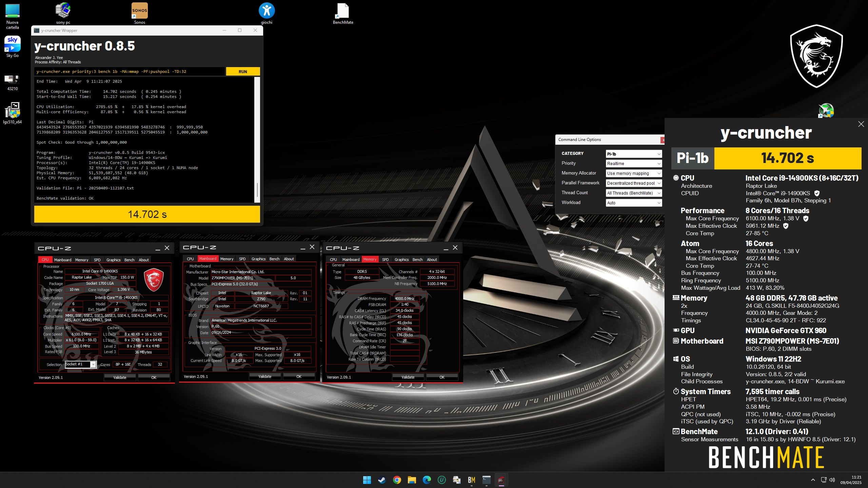Open the taskbar clock and date
Viewport: 868px width, 488px height.
point(851,480)
